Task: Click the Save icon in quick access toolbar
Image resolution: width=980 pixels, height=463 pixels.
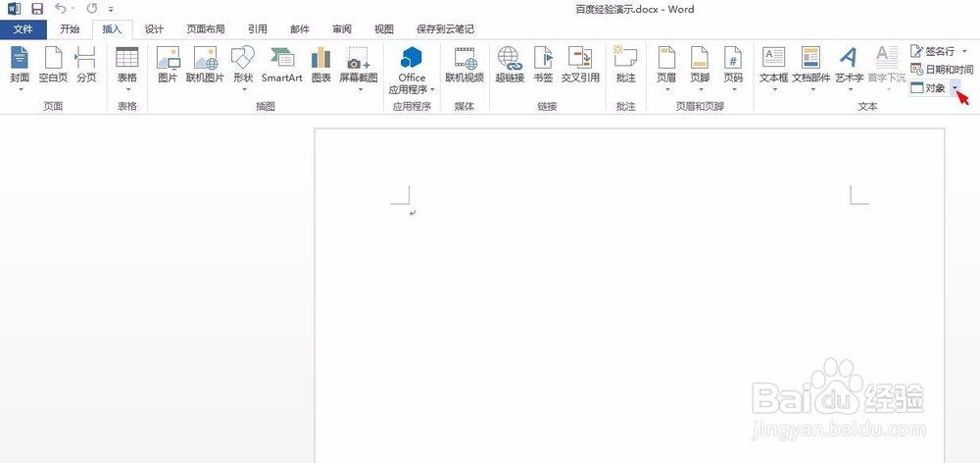Action: pyautogui.click(x=37, y=9)
